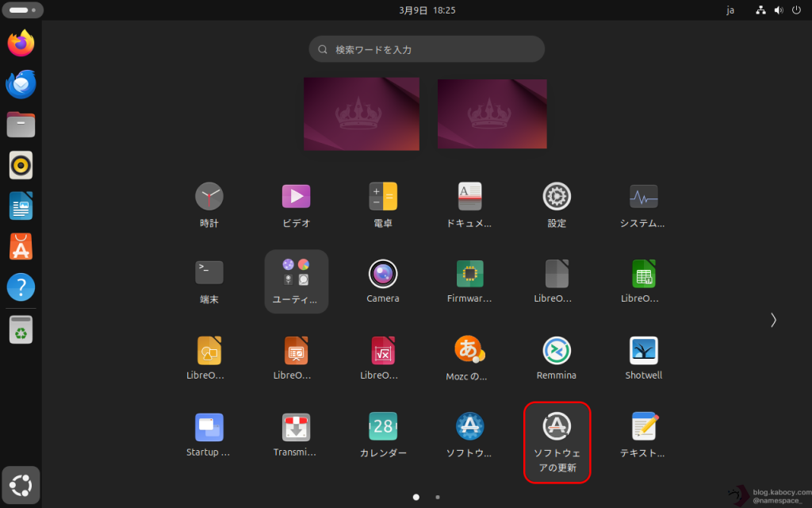Open the date and time menu
Viewport: 812px width, 508px height.
tap(427, 10)
